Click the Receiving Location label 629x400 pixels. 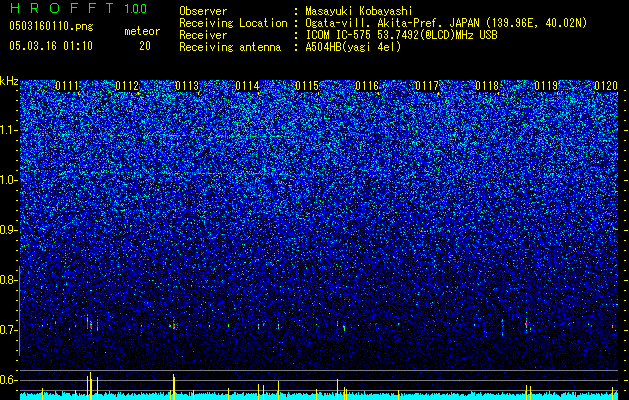coord(233,23)
